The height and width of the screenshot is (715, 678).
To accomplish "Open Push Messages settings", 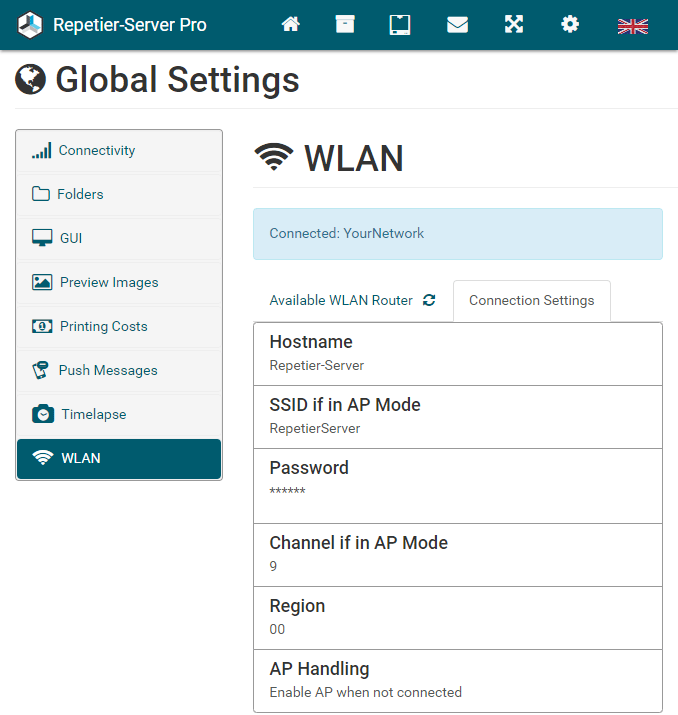I will tap(119, 370).
